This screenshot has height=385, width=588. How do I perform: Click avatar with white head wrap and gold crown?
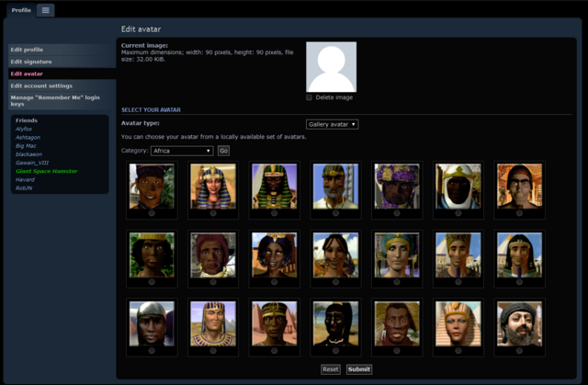point(458,186)
